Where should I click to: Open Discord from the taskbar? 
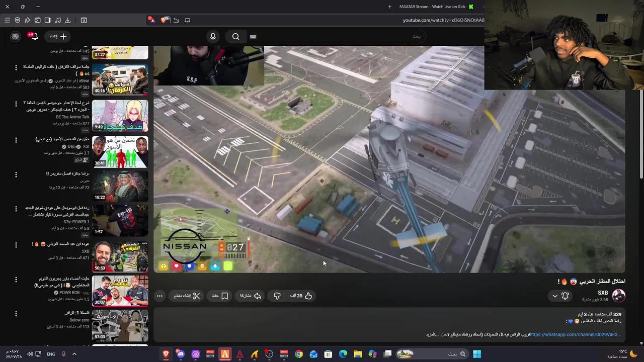(x=181, y=354)
